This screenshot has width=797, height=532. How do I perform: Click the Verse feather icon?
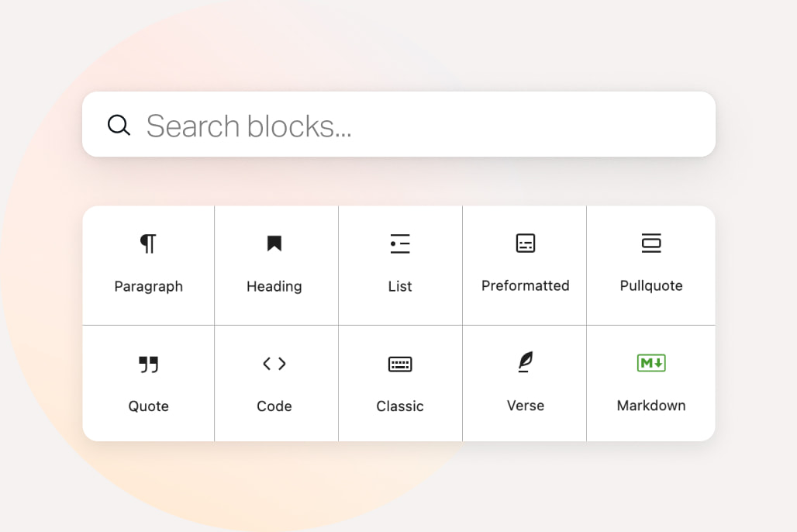tap(526, 363)
